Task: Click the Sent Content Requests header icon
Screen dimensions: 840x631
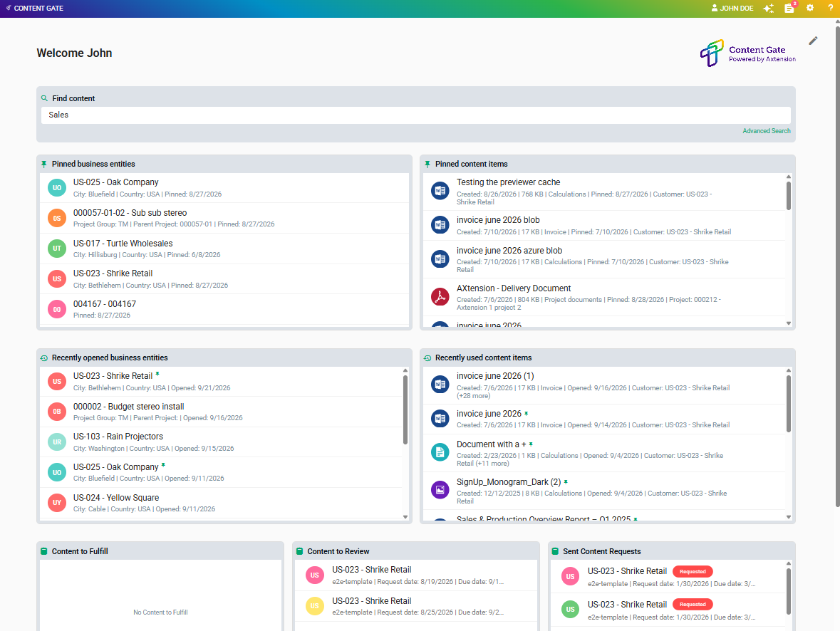Action: [555, 552]
